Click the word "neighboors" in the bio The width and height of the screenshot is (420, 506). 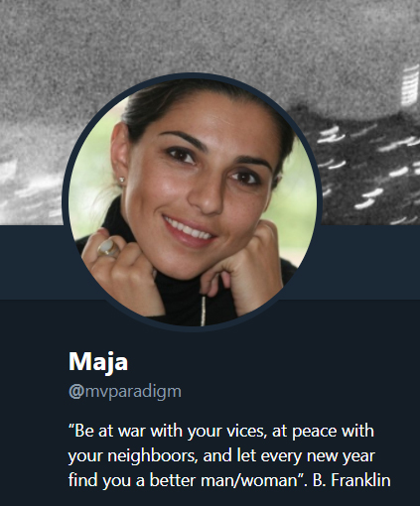[152, 455]
